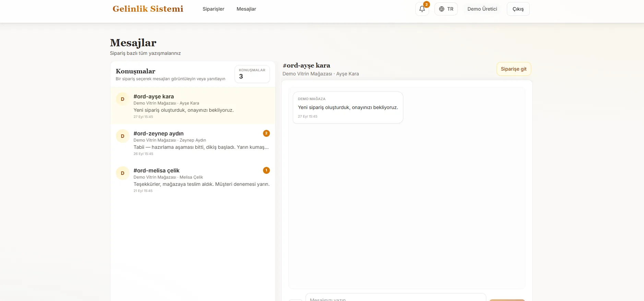Click the unread badge 2 on zeynep aydın
The width and height of the screenshot is (644, 301).
click(x=266, y=133)
